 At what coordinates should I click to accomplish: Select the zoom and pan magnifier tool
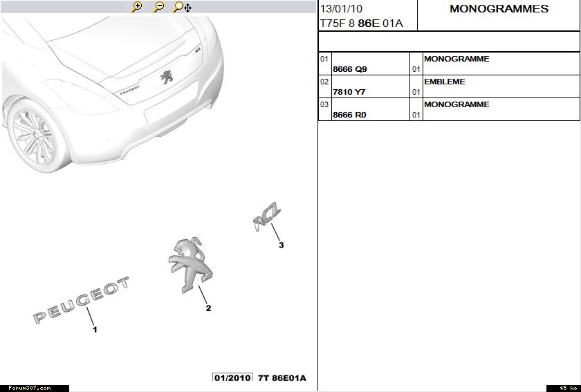point(182,8)
